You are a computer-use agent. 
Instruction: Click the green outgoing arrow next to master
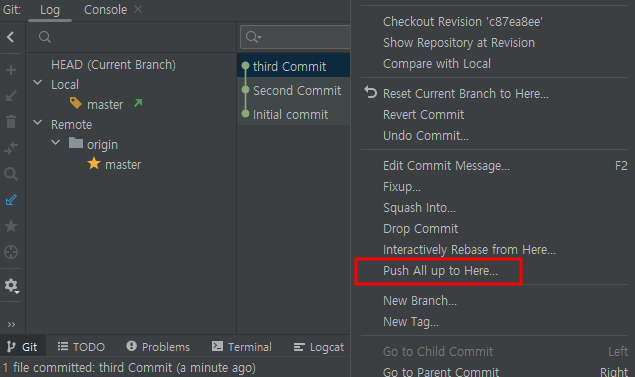[x=138, y=103]
